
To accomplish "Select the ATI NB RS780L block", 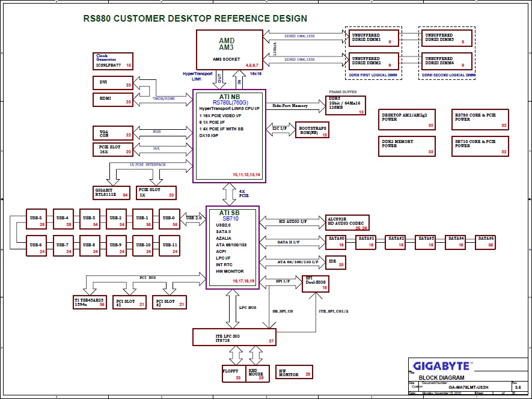I will 228,136.
